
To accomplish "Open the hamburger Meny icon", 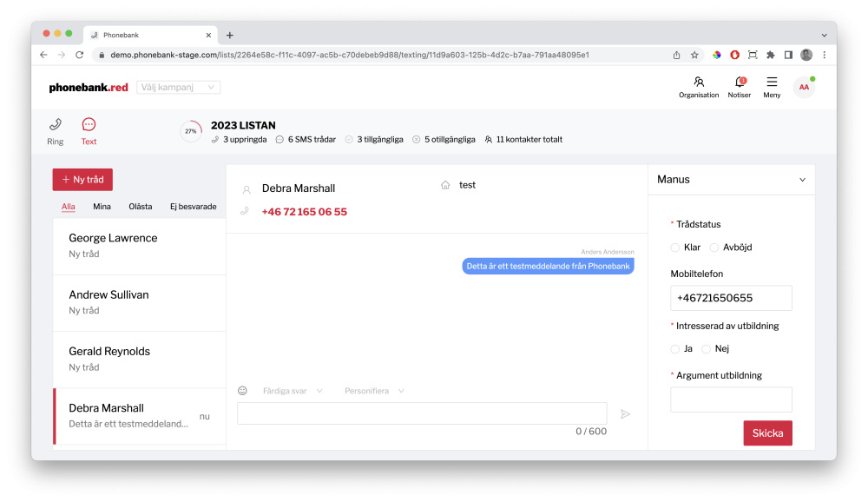I will [x=772, y=83].
